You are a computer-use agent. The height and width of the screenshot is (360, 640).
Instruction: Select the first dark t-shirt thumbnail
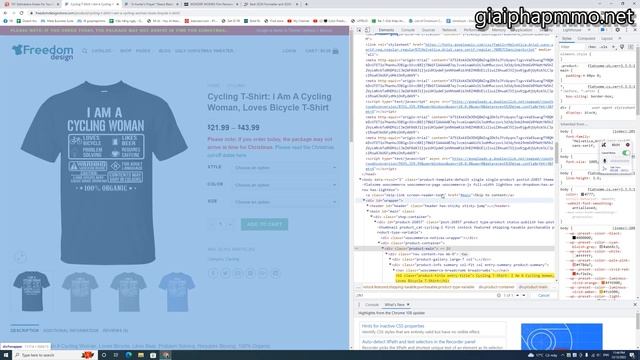(31, 291)
